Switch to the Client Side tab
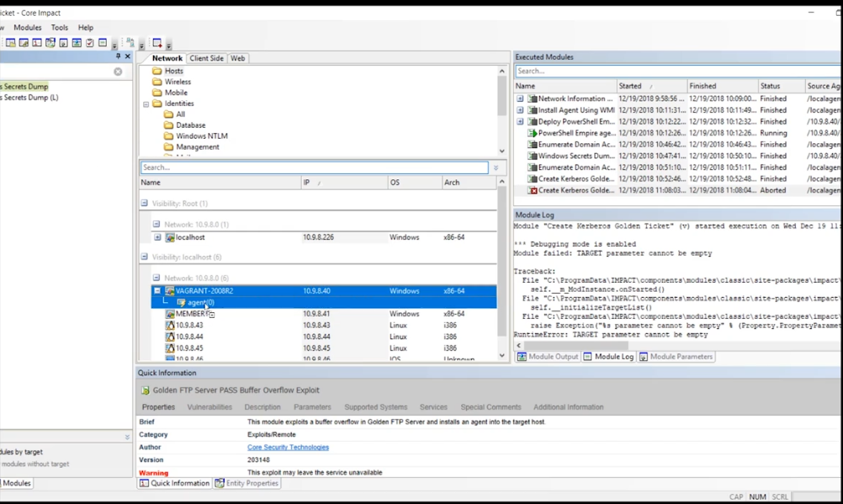843x504 pixels. point(206,58)
